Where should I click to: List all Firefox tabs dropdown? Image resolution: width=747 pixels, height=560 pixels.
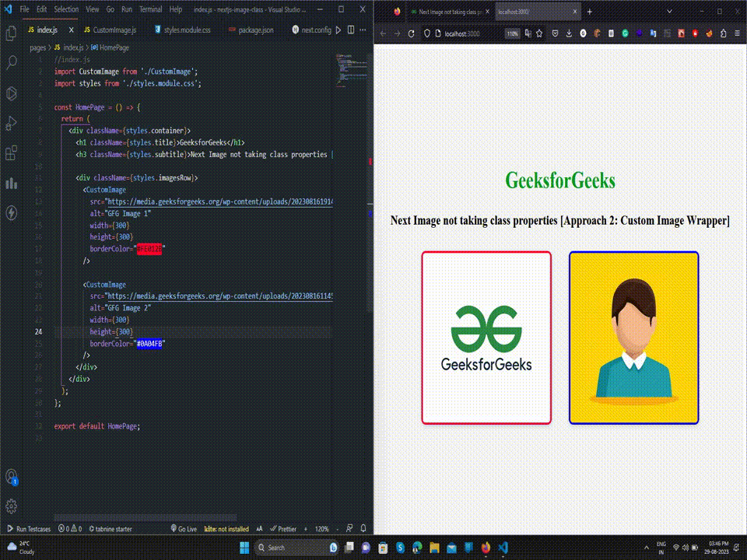(x=669, y=12)
